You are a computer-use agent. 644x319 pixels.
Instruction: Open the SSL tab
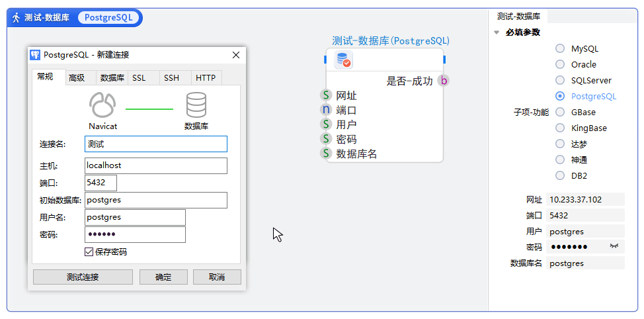click(x=143, y=77)
